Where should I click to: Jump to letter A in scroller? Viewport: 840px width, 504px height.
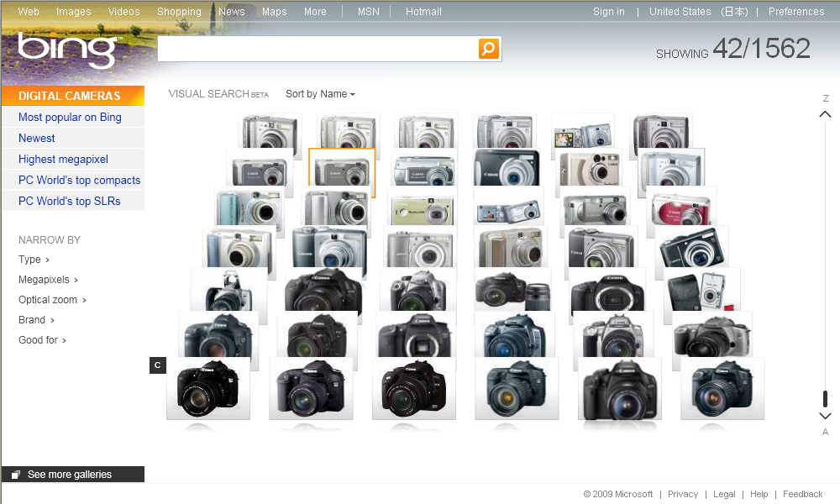pos(825,432)
